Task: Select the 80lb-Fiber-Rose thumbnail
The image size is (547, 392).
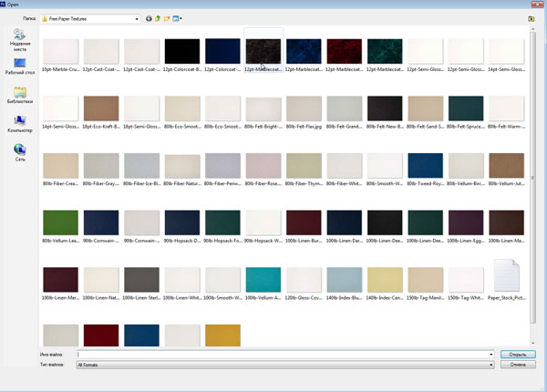Action: click(263, 166)
